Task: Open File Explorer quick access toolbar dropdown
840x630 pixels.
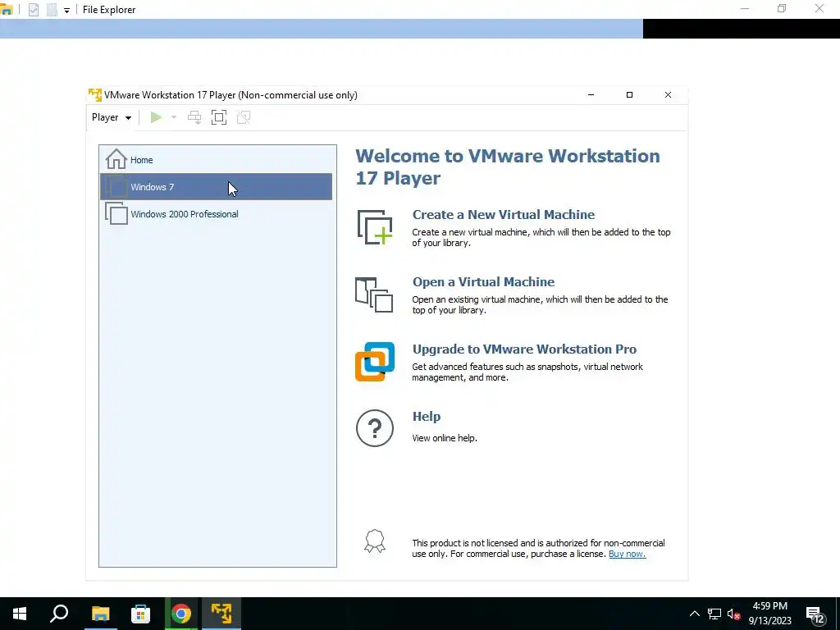Action: pyautogui.click(x=66, y=10)
